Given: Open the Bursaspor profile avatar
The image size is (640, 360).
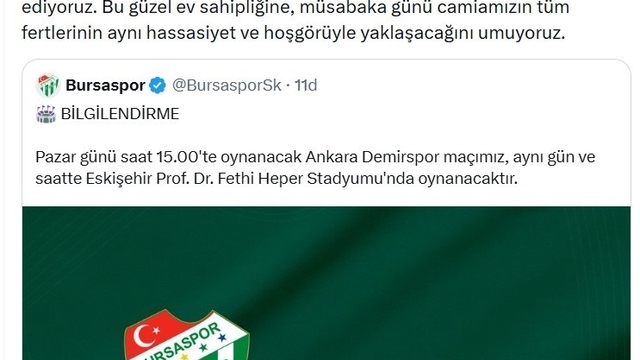Looking at the screenshot, I should [x=48, y=85].
